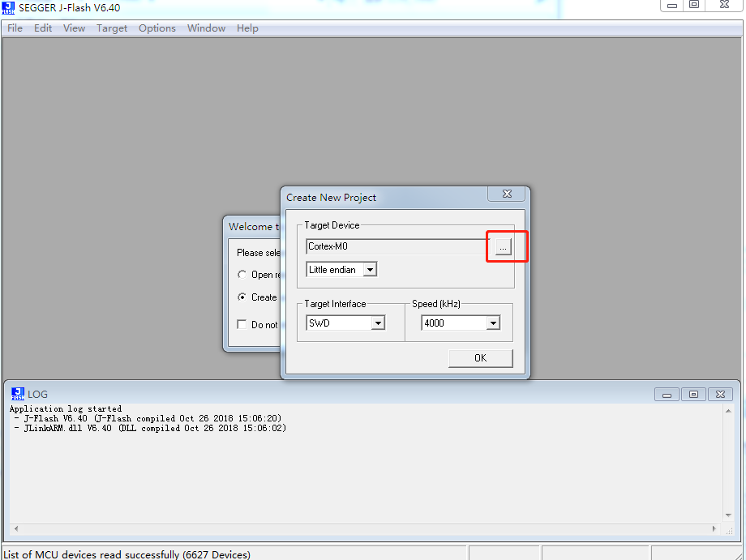This screenshot has height=560, width=746.
Task: Click the 'List of MCU devices read' status text
Action: tap(126, 554)
